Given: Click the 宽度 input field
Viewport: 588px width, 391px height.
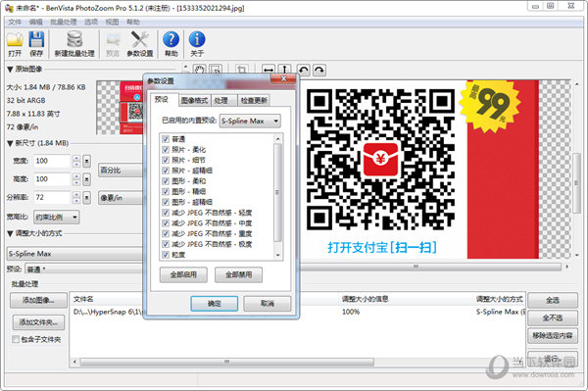Looking at the screenshot, I should pos(52,161).
